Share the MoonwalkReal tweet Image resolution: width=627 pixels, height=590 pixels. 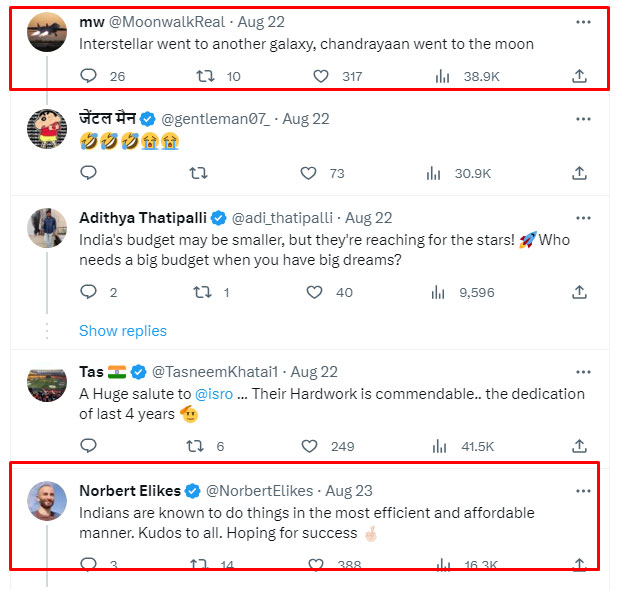coord(579,76)
